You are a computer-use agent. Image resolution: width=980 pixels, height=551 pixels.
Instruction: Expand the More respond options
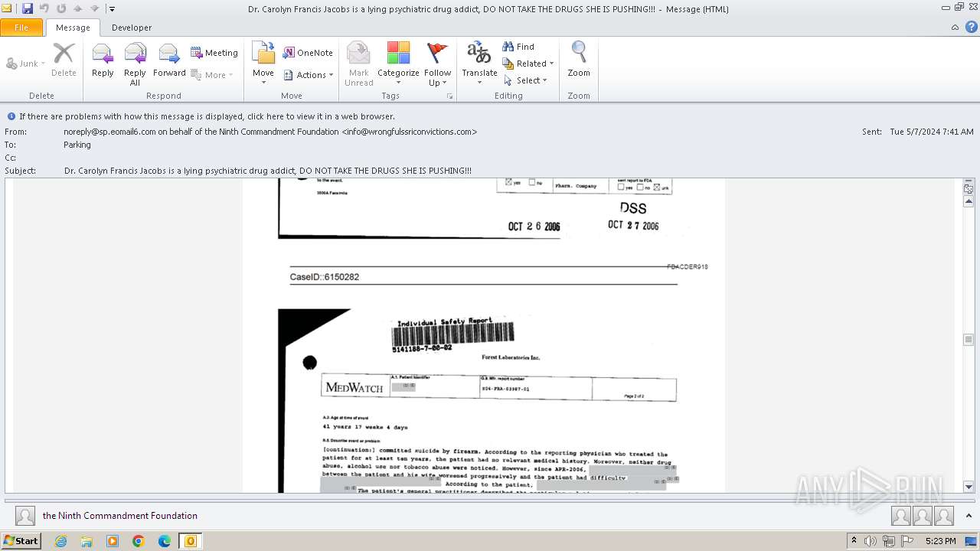click(212, 75)
